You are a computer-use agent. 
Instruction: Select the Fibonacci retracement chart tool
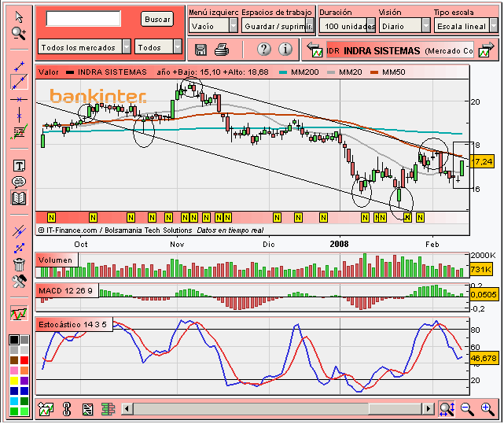pos(19,132)
